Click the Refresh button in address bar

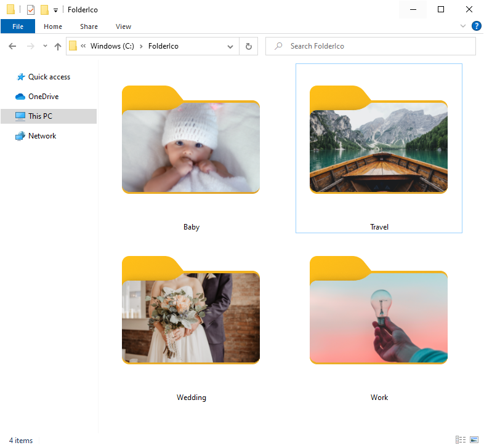click(249, 46)
